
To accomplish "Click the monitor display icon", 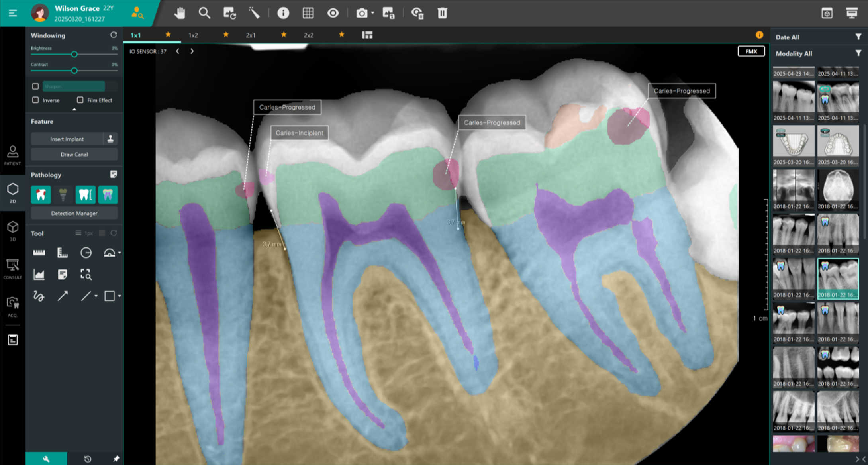I will (x=852, y=13).
